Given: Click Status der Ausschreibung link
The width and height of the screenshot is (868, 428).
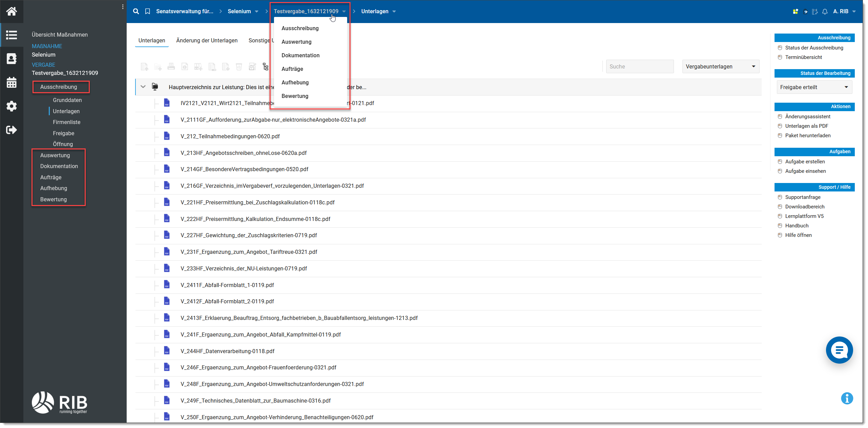Looking at the screenshot, I should click(x=814, y=48).
